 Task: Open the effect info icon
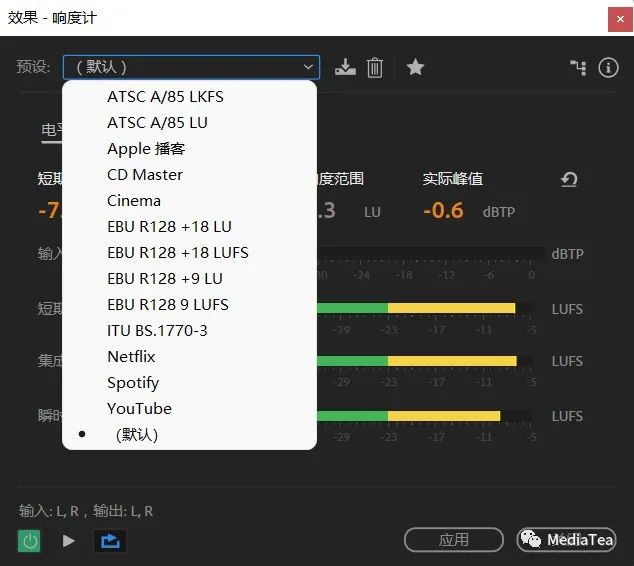[x=608, y=68]
